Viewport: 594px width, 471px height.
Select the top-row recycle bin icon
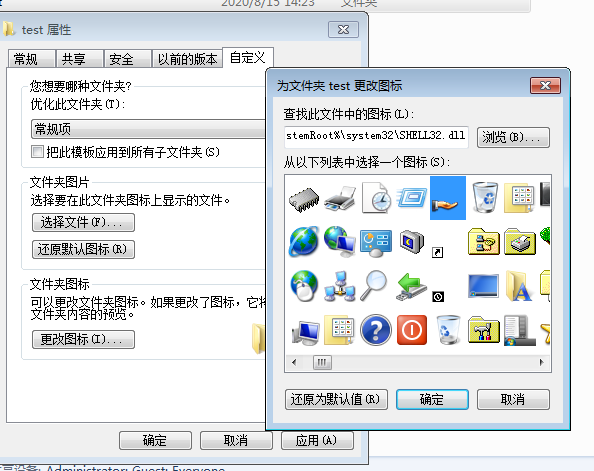485,197
